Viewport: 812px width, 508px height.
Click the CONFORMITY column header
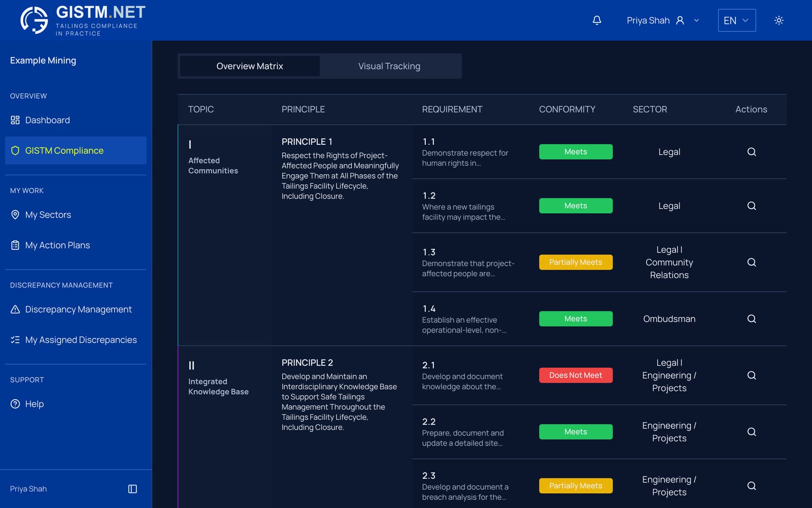567,109
